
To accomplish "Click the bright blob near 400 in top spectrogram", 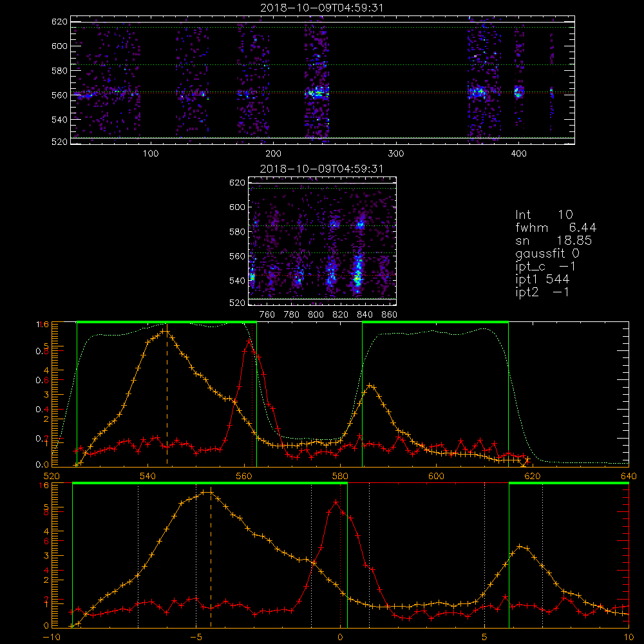I will [x=519, y=92].
